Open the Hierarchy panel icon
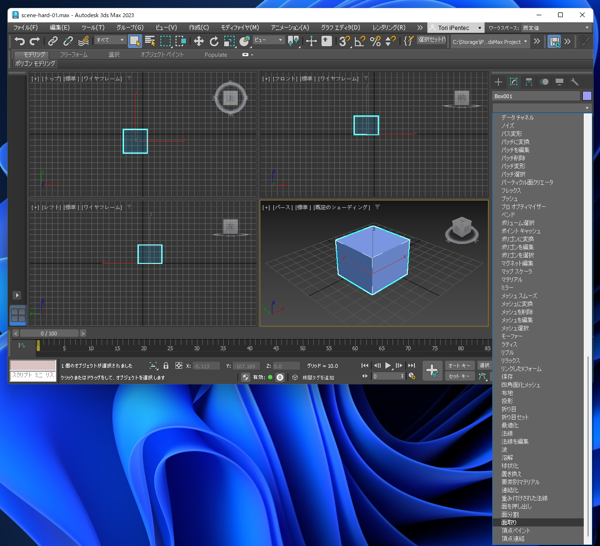This screenshot has height=546, width=600. tap(529, 82)
